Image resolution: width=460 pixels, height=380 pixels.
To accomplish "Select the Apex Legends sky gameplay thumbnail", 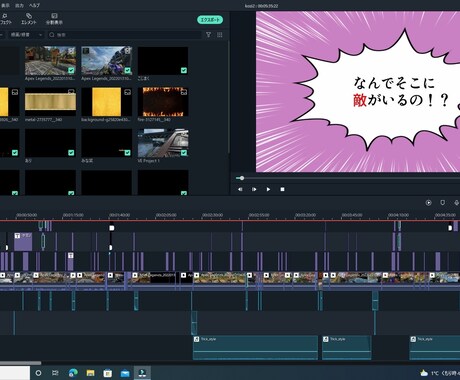I will click(107, 61).
